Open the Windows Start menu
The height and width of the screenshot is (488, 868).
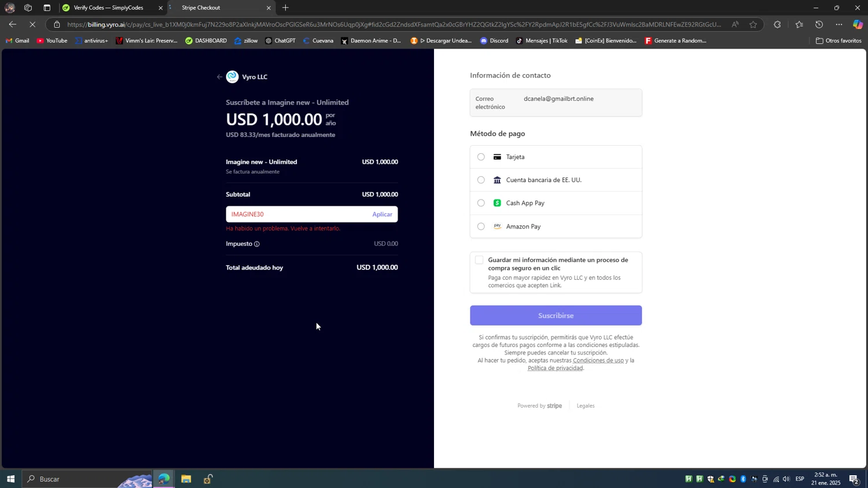pyautogui.click(x=10, y=479)
